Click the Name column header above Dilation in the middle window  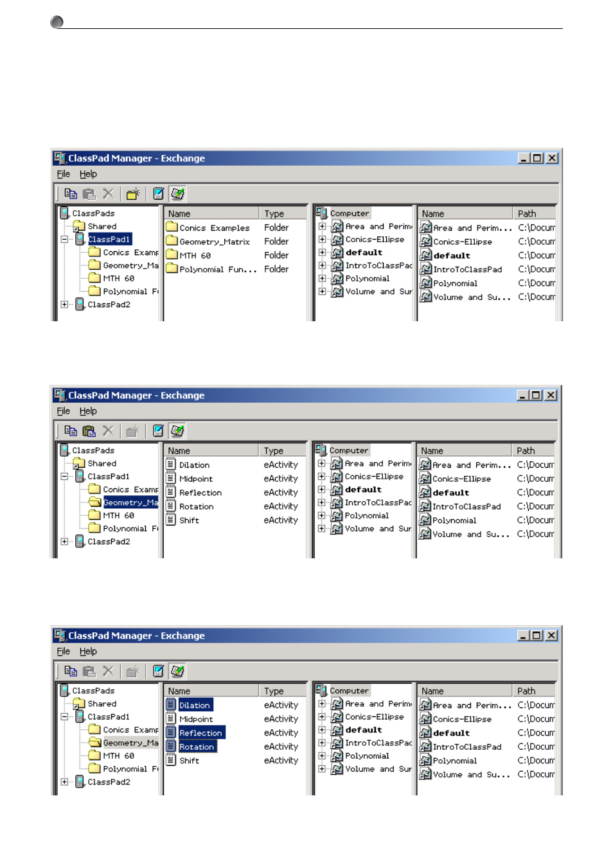click(212, 450)
